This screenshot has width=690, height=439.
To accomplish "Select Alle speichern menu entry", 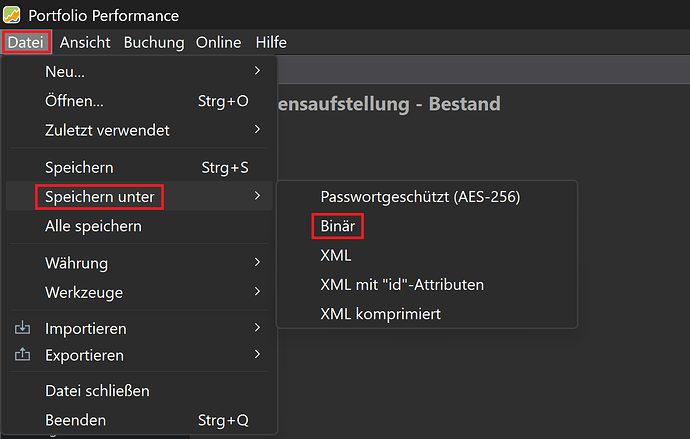I will tap(93, 227).
